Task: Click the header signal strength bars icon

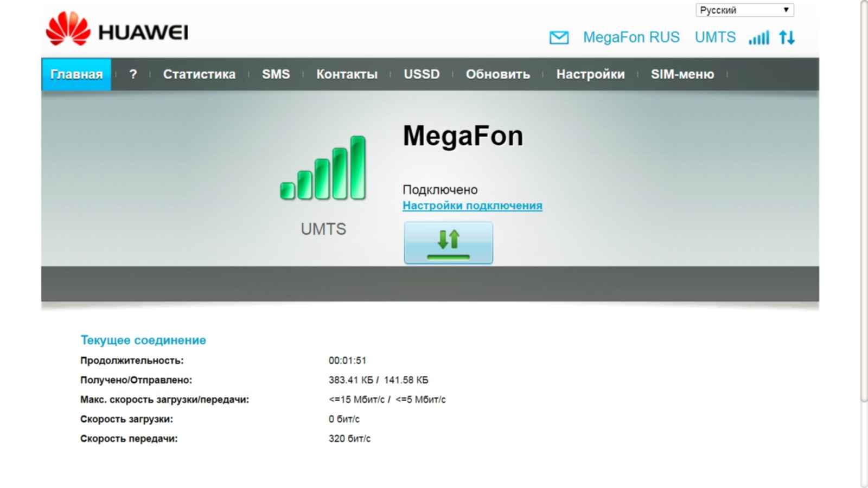Action: 758,37
